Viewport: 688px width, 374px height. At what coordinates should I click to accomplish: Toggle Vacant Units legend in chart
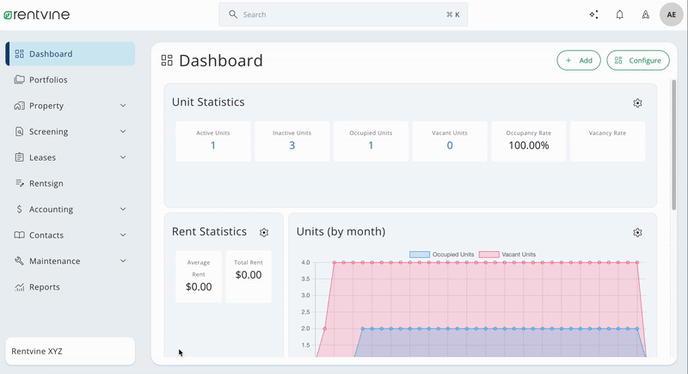(507, 254)
